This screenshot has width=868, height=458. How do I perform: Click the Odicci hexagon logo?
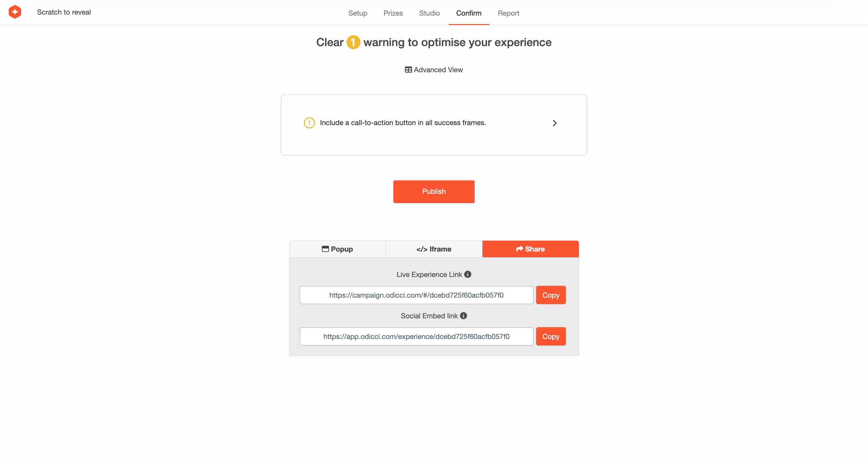point(15,12)
